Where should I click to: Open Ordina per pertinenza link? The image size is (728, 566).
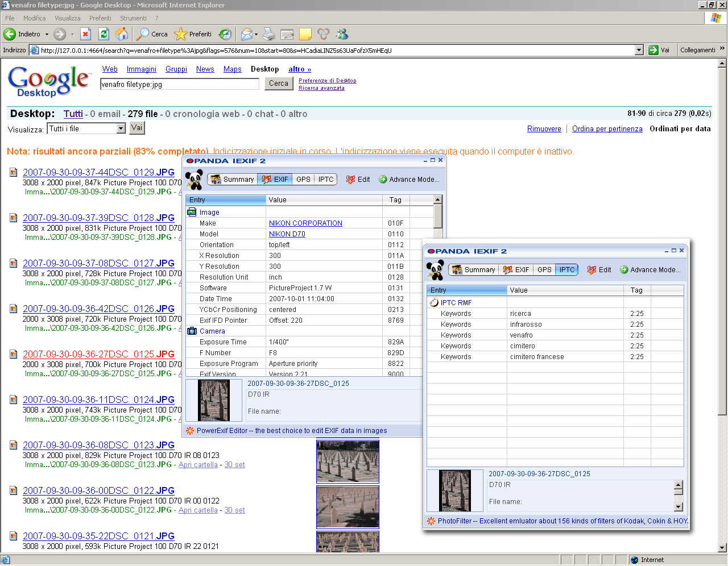[x=607, y=129]
